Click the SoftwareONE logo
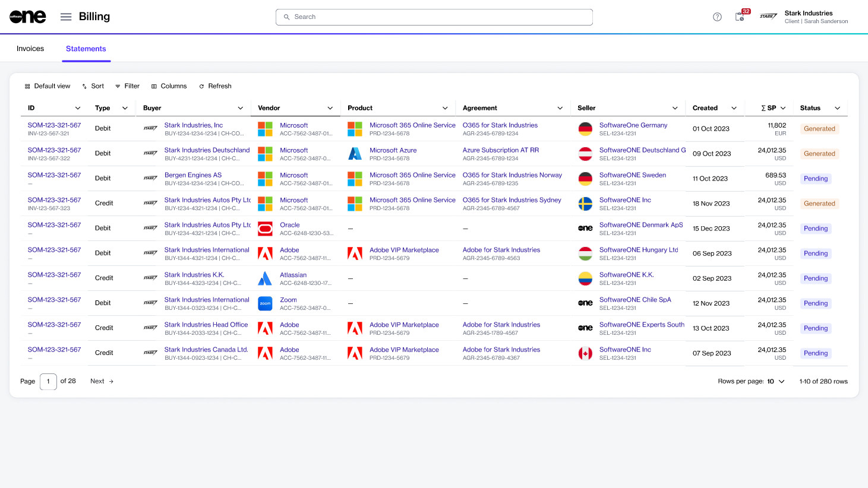This screenshot has width=868, height=488. [28, 17]
